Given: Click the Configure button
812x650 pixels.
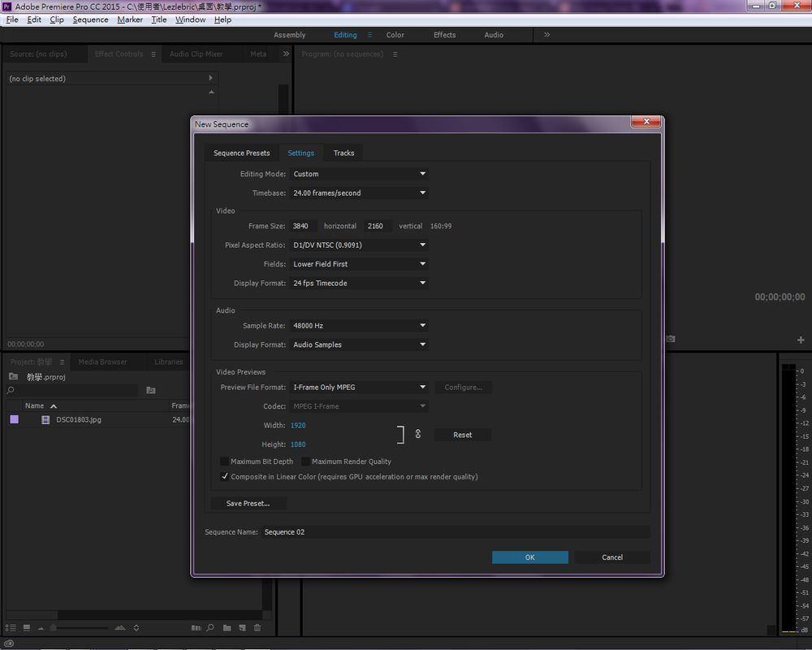Looking at the screenshot, I should [463, 388].
